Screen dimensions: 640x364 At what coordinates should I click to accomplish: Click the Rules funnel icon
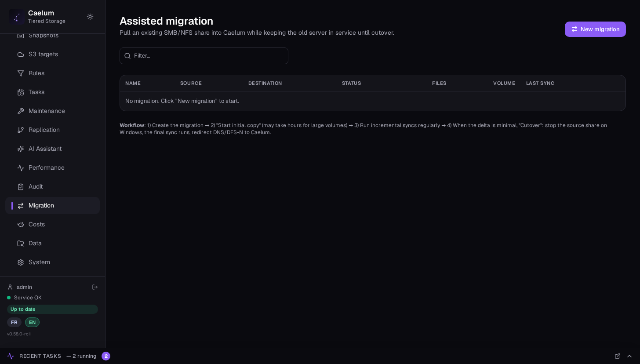pos(21,73)
